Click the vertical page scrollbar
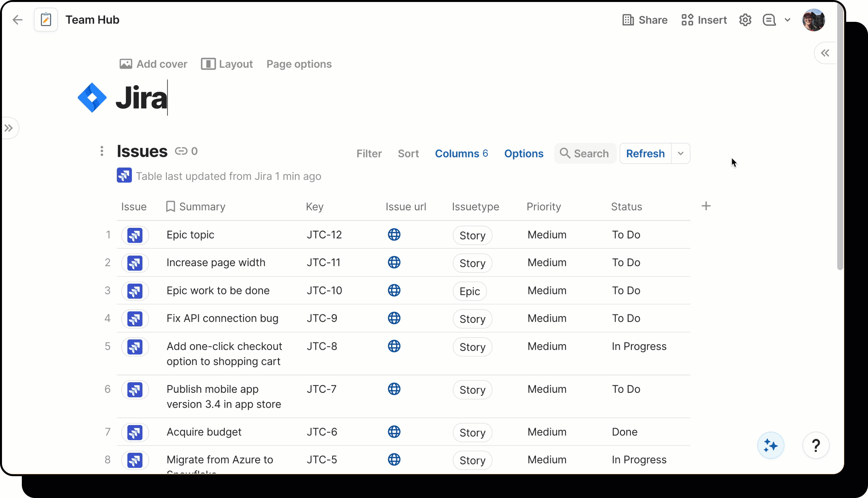 (840, 137)
